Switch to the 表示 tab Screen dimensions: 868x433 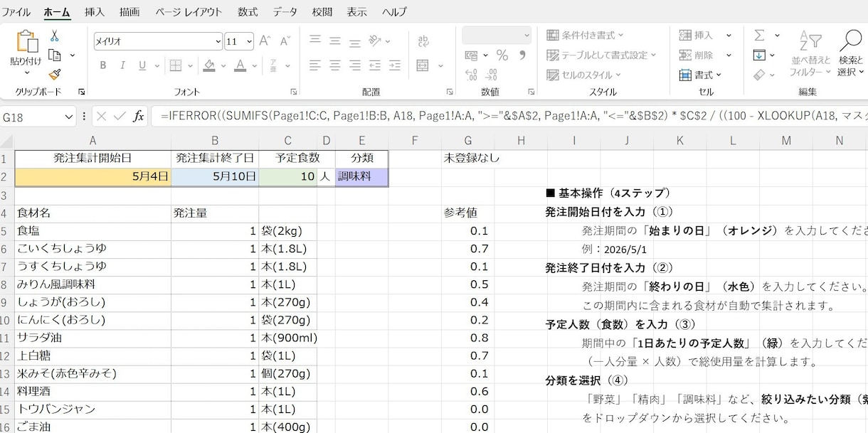pyautogui.click(x=357, y=12)
